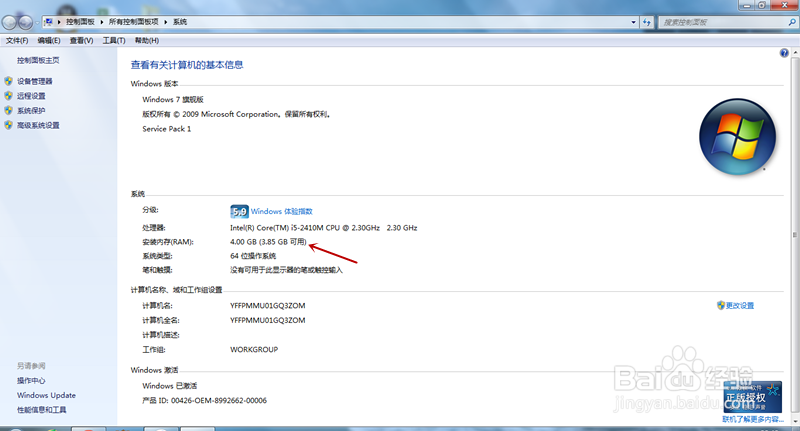Open the 工具(T) menu
Image resolution: width=800 pixels, height=431 pixels.
click(x=114, y=40)
